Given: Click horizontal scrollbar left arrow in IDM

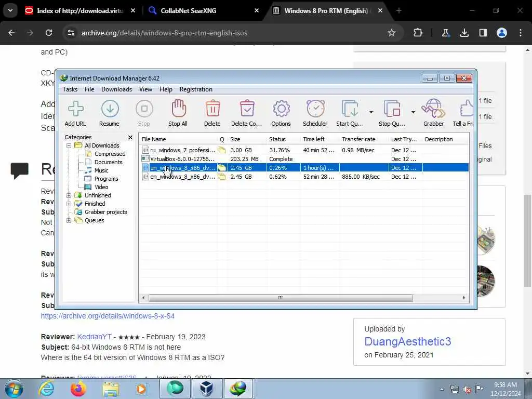Looking at the screenshot, I should coord(143,298).
